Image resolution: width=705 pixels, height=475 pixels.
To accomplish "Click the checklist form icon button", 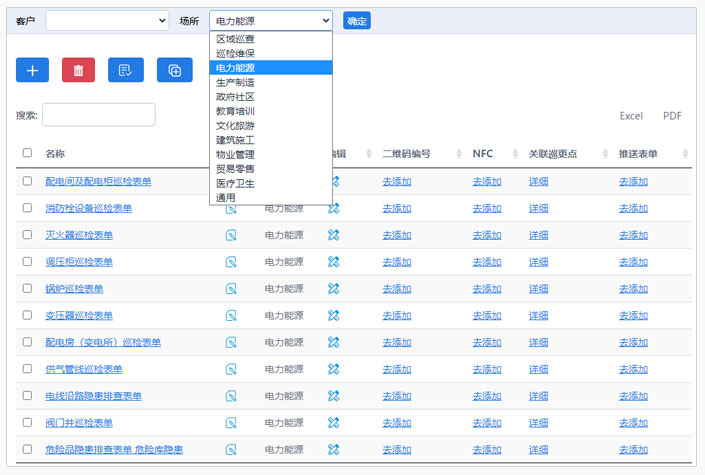I will coord(126,70).
